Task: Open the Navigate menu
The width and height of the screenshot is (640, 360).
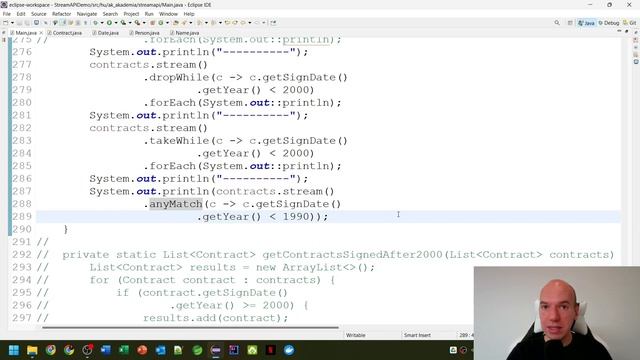Action: click(x=87, y=14)
